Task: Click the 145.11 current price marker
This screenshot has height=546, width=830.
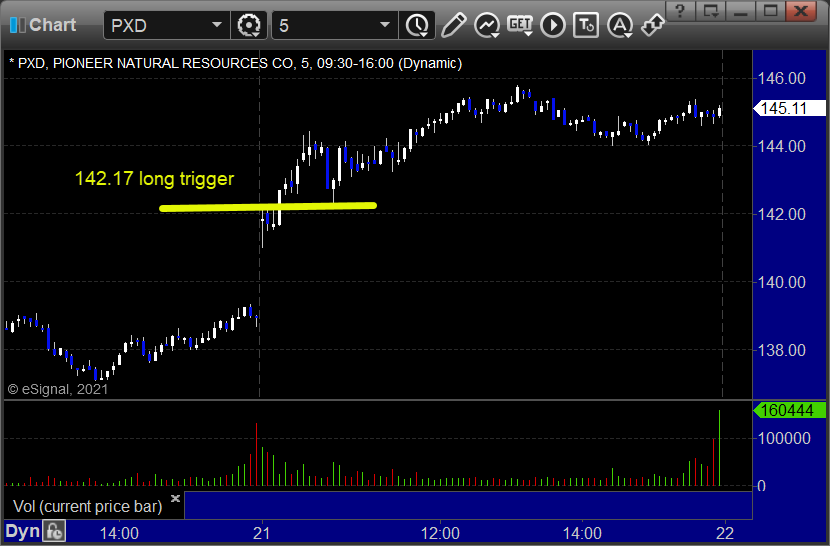Action: click(789, 109)
